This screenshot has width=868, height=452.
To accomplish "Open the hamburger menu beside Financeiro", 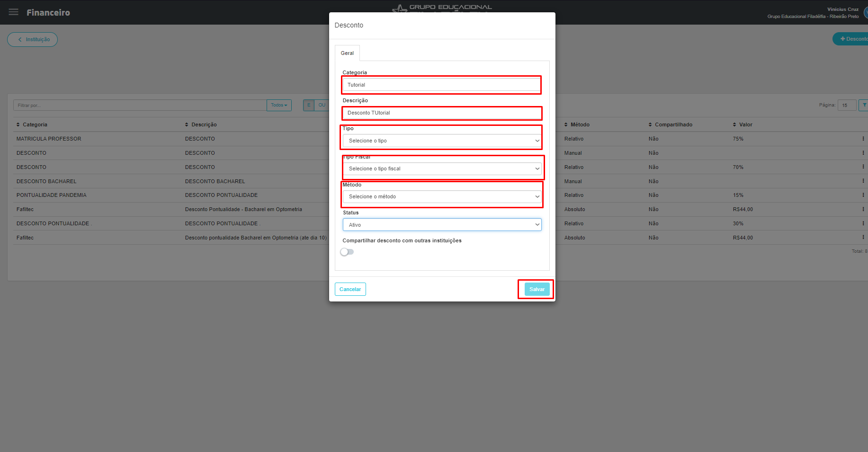I will pos(13,12).
